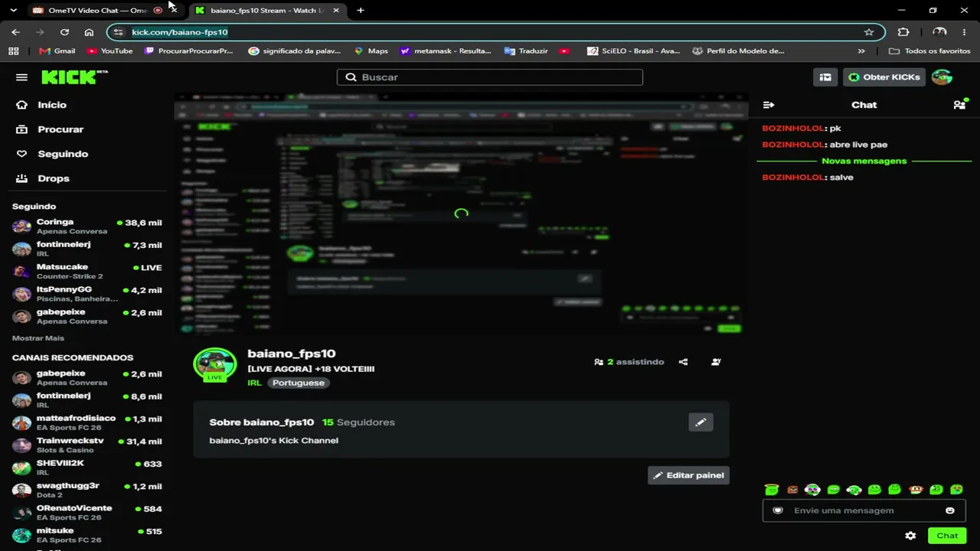
Task: Click the Kick search field
Action: pos(490,77)
